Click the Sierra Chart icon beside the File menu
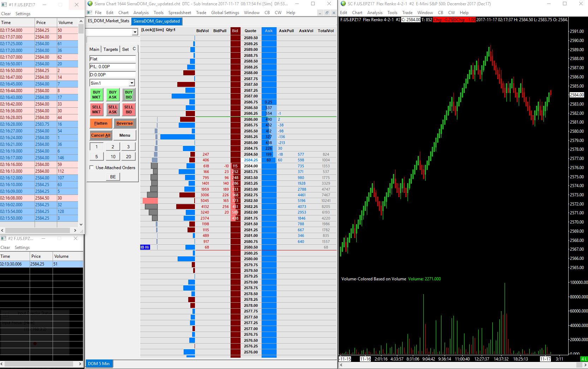588x369 pixels. 89,12
